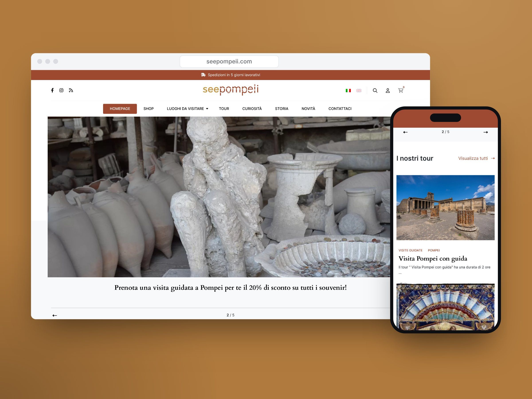The height and width of the screenshot is (399, 532).
Task: Click the seepompeii logo
Action: pyautogui.click(x=231, y=90)
